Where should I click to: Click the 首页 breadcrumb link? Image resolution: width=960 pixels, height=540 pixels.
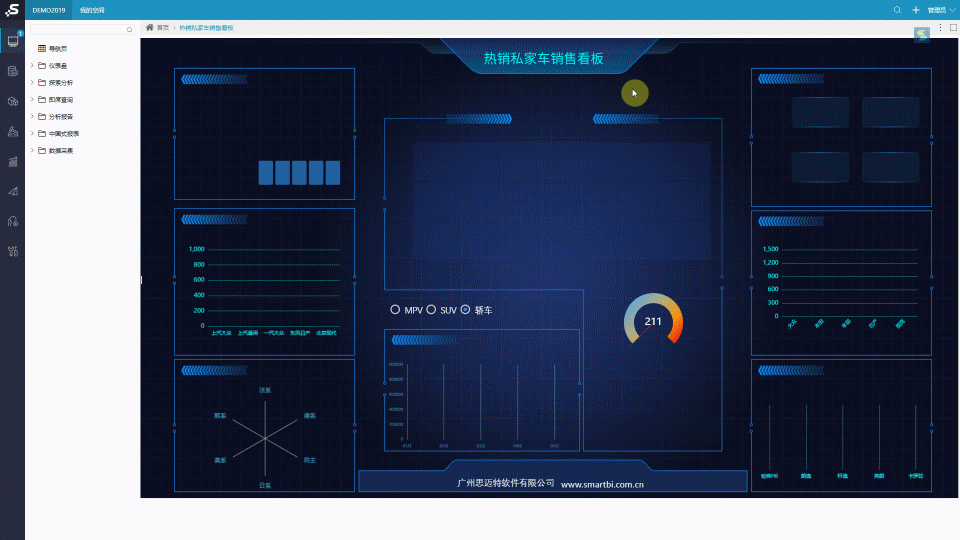[162, 28]
